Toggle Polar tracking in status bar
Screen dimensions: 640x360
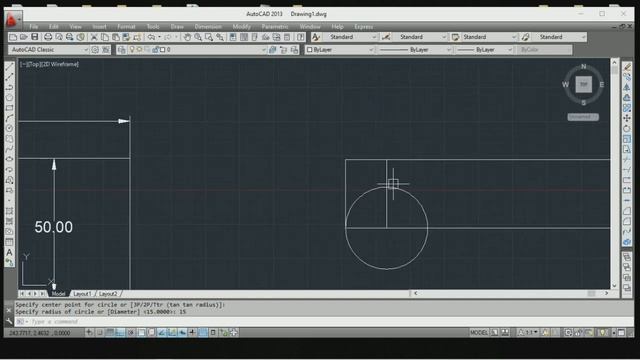coord(131,333)
